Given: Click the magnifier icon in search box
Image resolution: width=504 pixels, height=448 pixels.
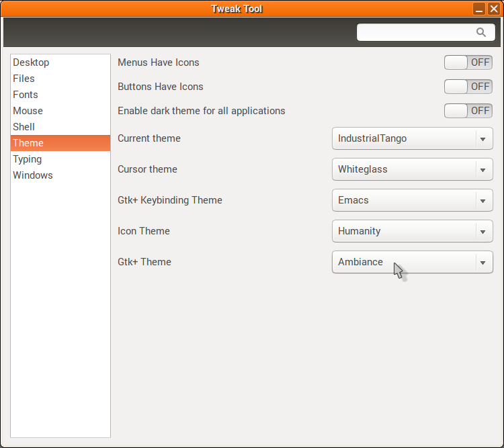Looking at the screenshot, I should tap(480, 32).
